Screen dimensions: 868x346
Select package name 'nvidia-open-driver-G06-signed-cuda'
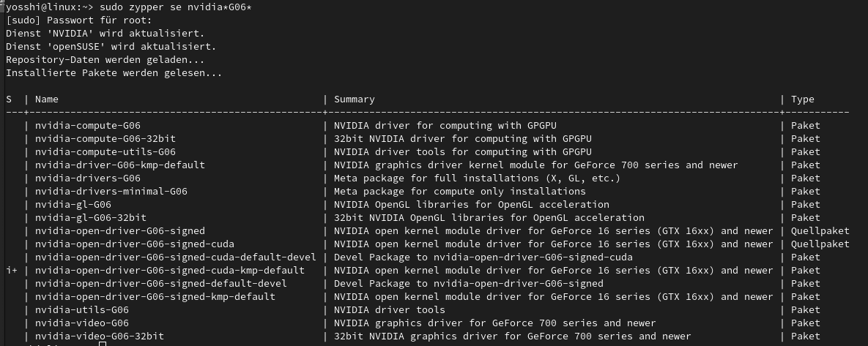click(x=135, y=244)
